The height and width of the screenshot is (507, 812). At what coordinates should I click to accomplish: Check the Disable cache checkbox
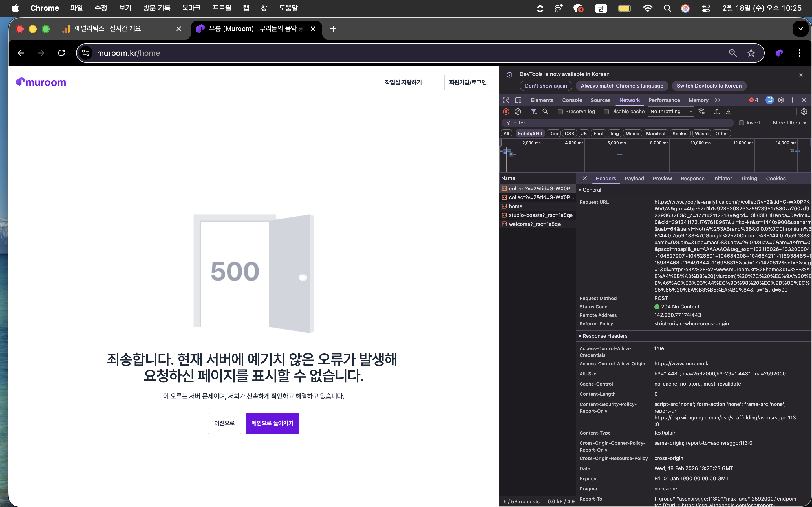606,111
